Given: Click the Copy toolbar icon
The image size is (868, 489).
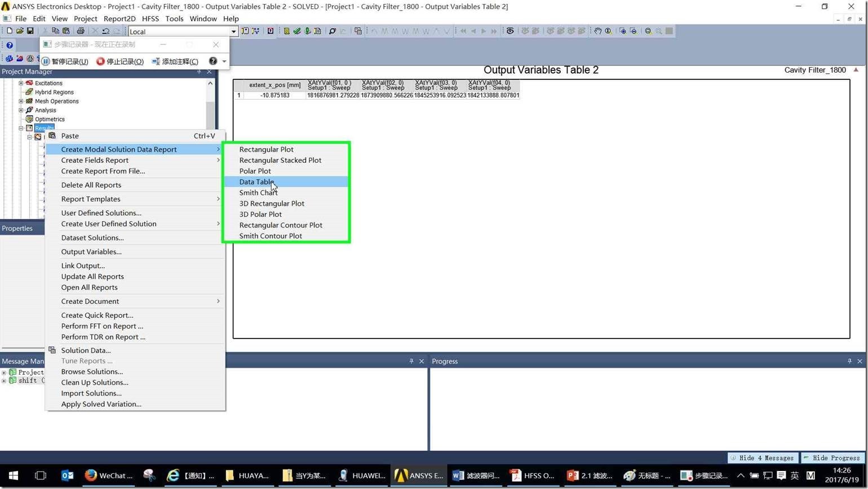Looking at the screenshot, I should coord(55,31).
